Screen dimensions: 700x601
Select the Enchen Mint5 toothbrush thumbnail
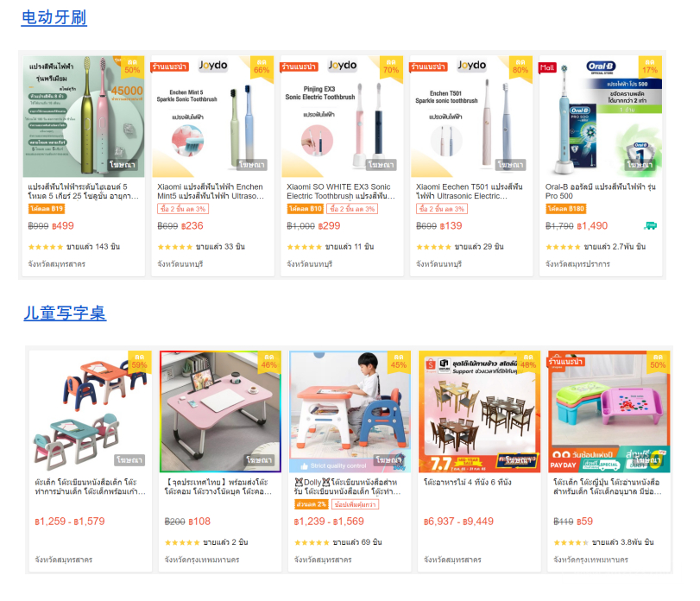point(212,117)
